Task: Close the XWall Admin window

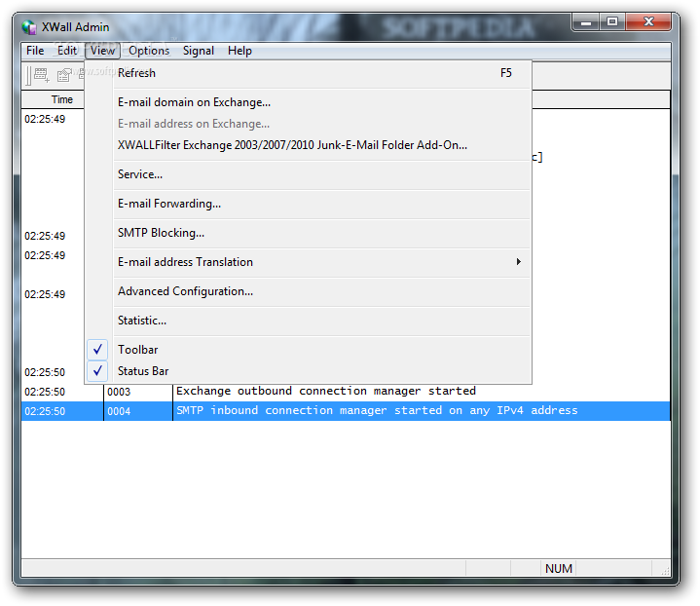Action: tap(648, 22)
